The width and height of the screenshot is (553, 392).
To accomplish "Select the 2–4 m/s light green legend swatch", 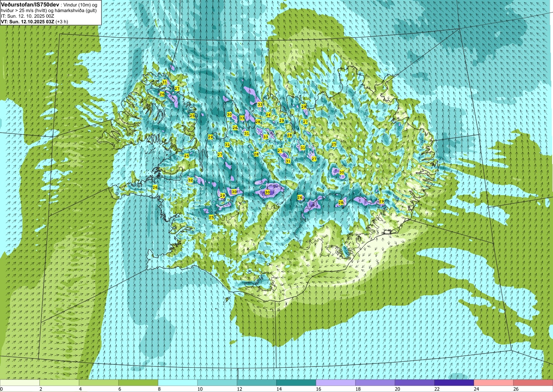I will pyautogui.click(x=59, y=383).
